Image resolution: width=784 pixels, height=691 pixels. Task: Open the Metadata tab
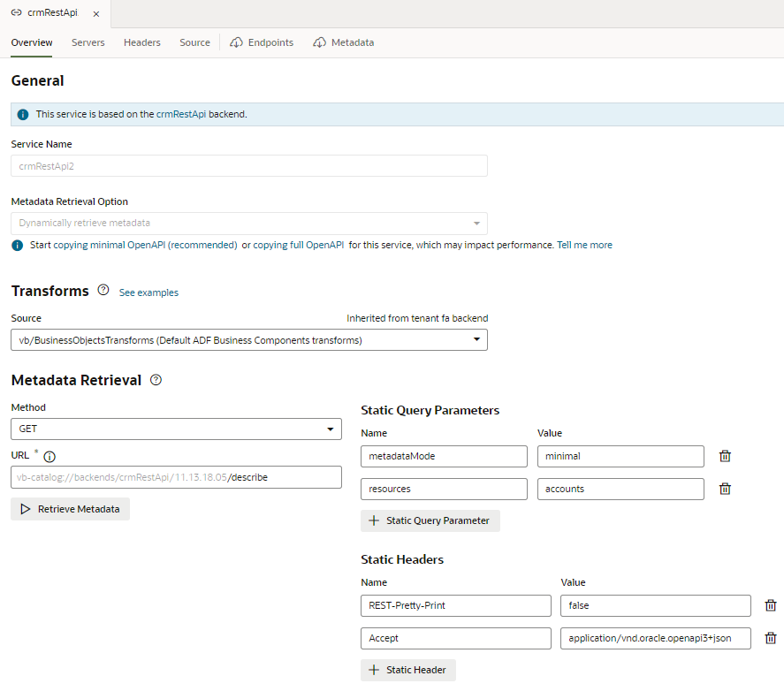(344, 42)
